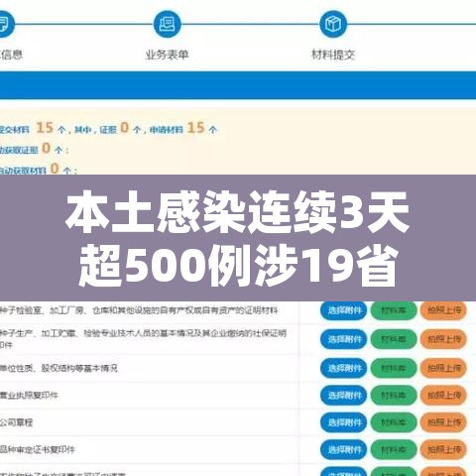The height and width of the screenshot is (476, 476).
Task: Select the 营业执照复印件 row text
Action: [29, 395]
